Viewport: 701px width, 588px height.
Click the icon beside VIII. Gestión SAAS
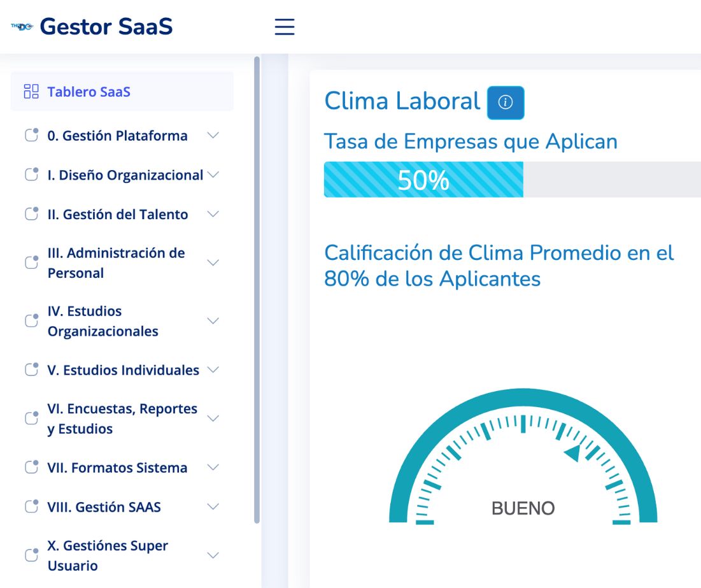31,506
